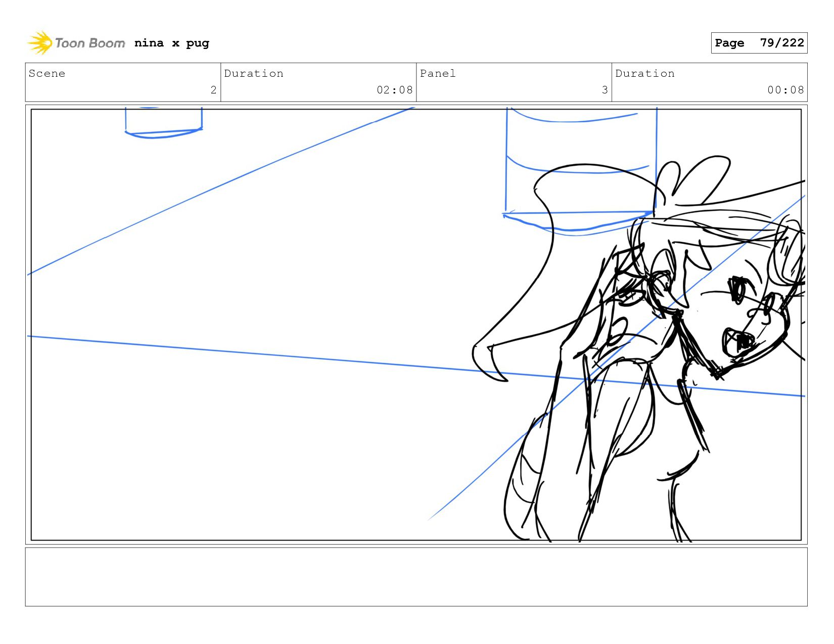Select the scene number value '2'
834x644 pixels.
pos(213,90)
